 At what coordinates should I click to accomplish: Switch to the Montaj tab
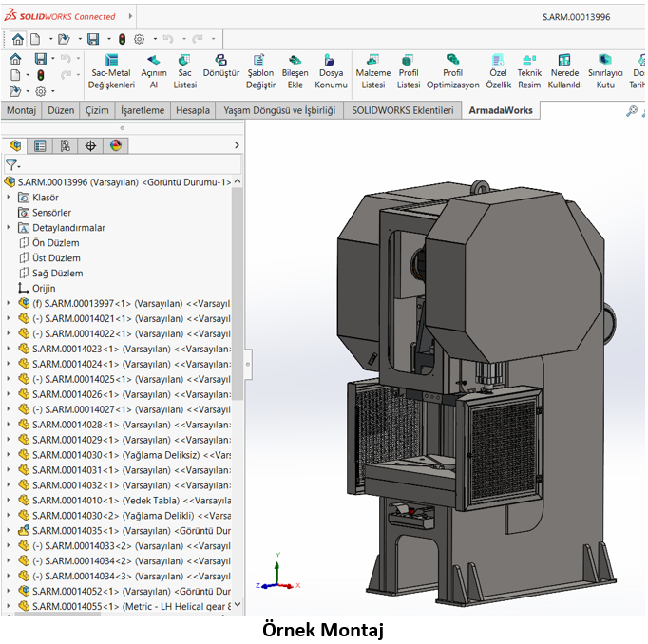[22, 110]
